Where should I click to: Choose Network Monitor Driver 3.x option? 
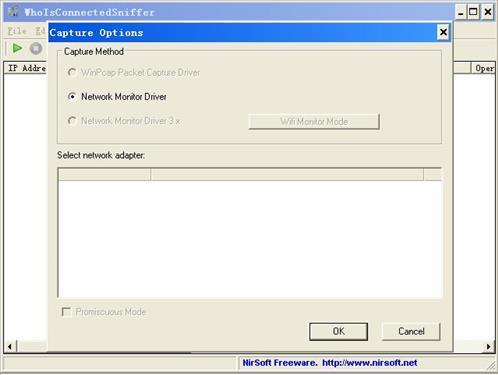[x=72, y=121]
